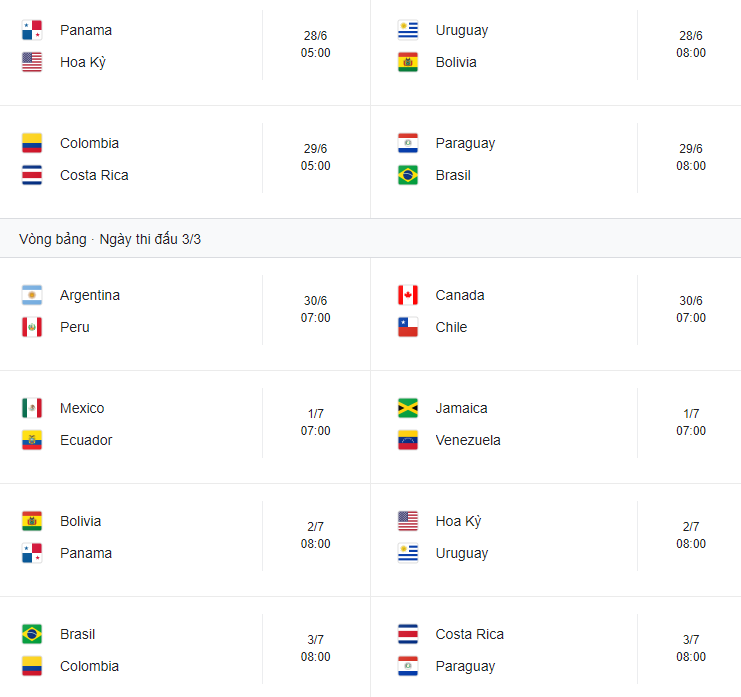Select the Bolivia flag next to the Uruguay match
The image size is (741, 697).
(407, 62)
